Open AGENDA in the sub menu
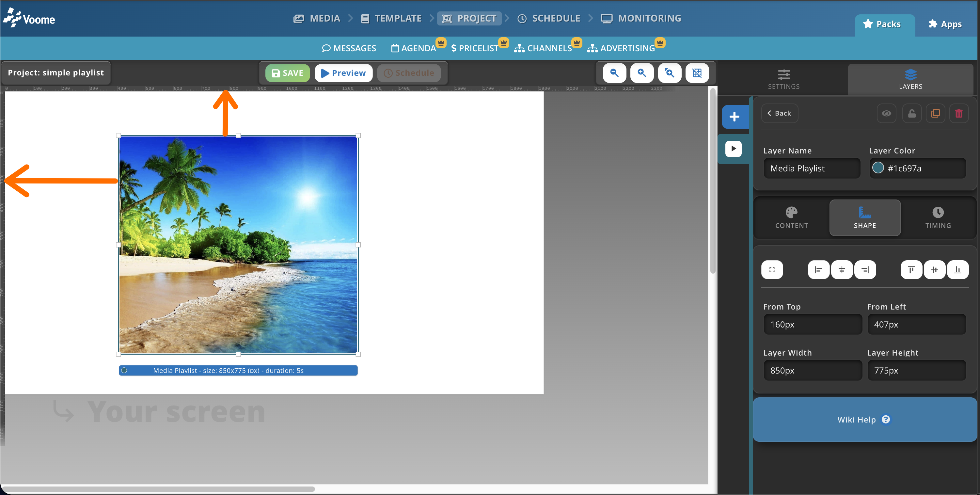Viewport: 980px width, 495px height. (414, 48)
